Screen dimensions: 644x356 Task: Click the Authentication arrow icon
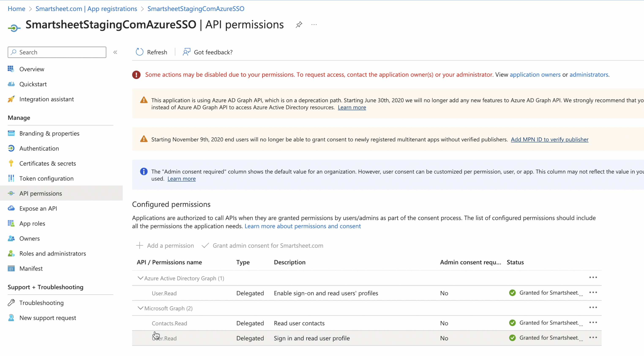click(11, 148)
